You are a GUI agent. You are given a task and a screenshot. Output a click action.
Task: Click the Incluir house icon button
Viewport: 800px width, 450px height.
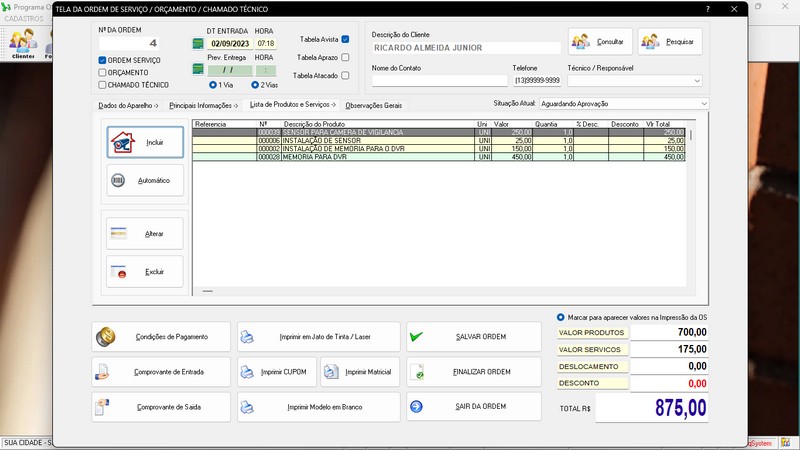coord(125,142)
